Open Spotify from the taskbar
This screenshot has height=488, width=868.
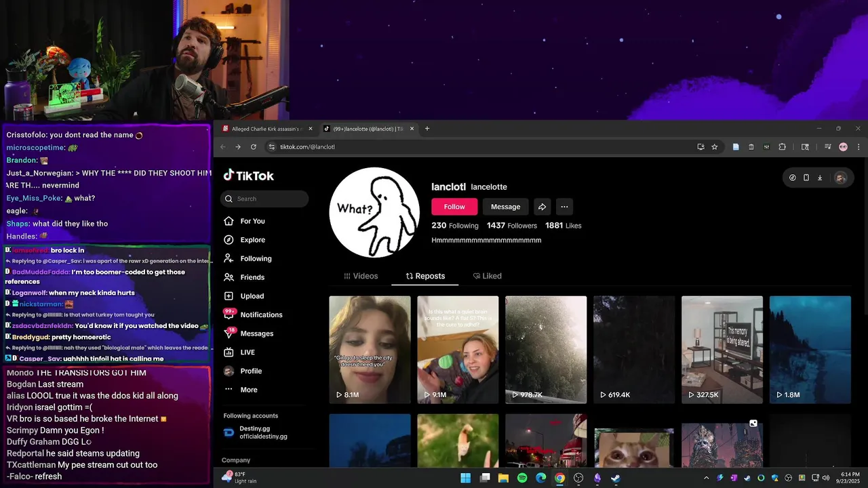click(x=522, y=478)
